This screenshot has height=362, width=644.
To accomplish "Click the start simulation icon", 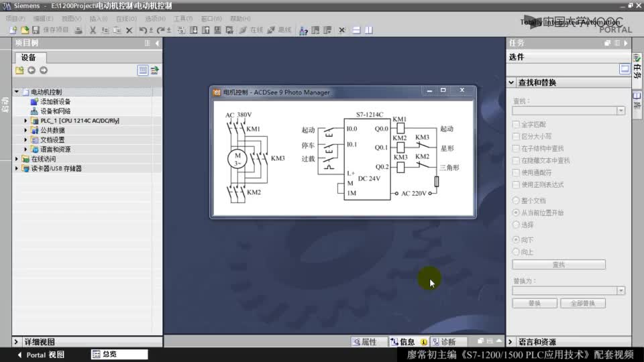I will click(217, 30).
